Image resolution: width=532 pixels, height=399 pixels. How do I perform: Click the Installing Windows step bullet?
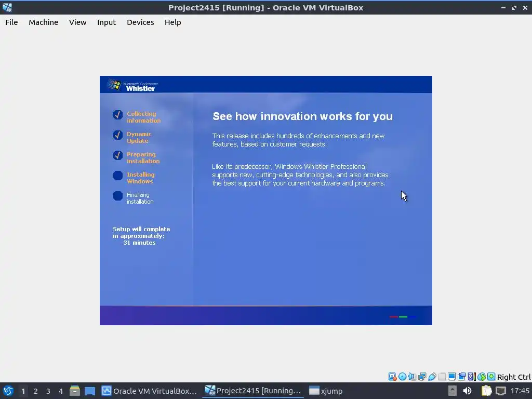click(118, 176)
